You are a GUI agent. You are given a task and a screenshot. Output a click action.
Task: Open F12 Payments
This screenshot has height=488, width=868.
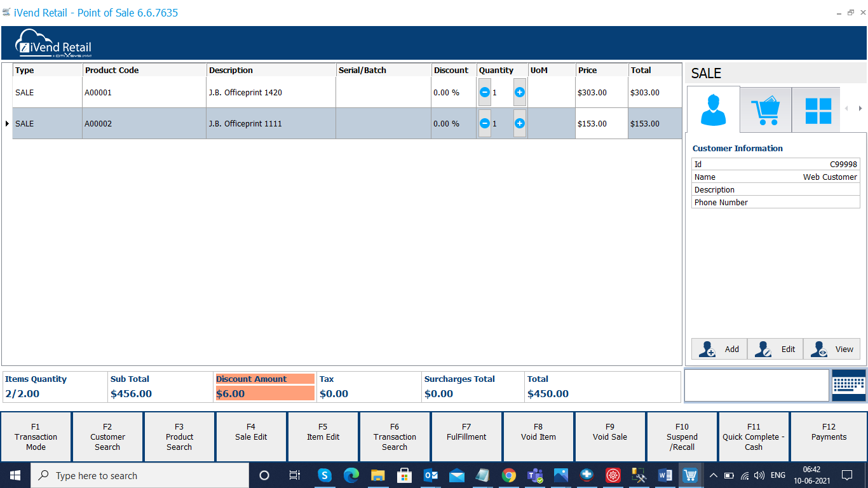click(x=829, y=437)
